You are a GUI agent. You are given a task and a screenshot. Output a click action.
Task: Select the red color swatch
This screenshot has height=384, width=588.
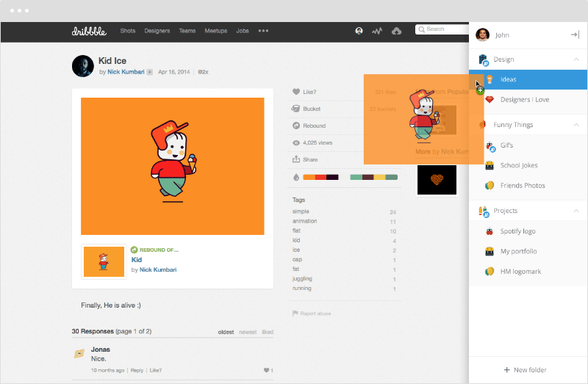tap(320, 177)
